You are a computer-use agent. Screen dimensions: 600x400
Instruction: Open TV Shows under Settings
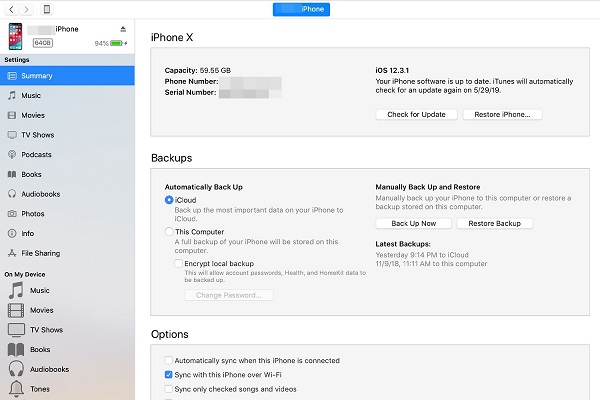(x=67, y=135)
